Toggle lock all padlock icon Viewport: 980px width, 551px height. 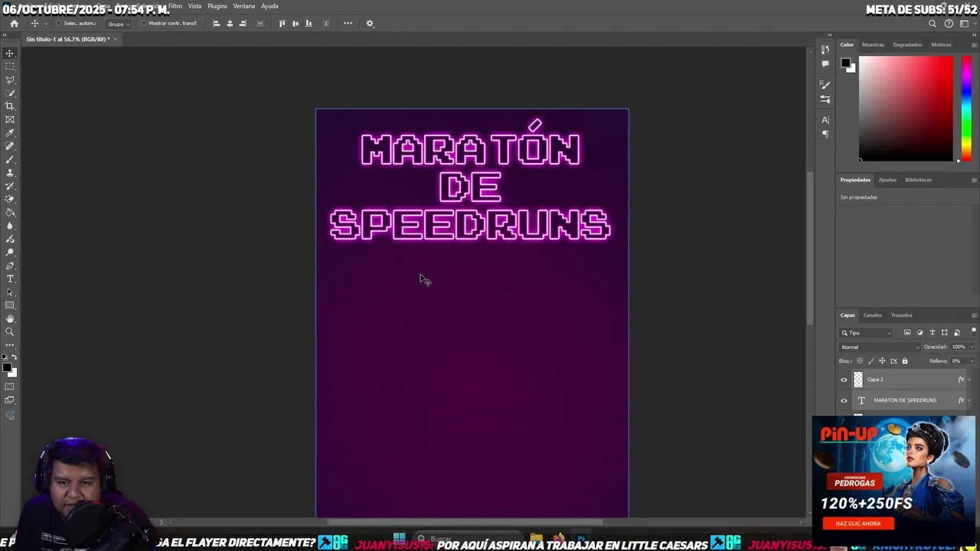(x=904, y=361)
